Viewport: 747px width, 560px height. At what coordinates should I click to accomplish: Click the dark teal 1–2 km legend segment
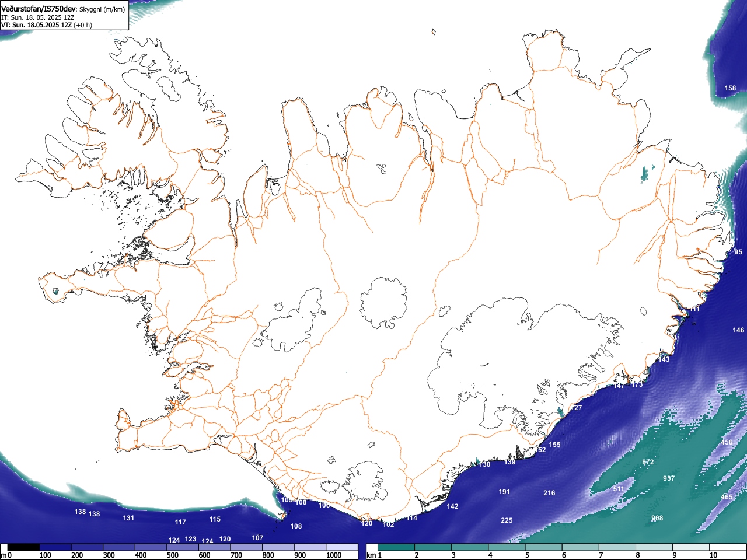397,547
